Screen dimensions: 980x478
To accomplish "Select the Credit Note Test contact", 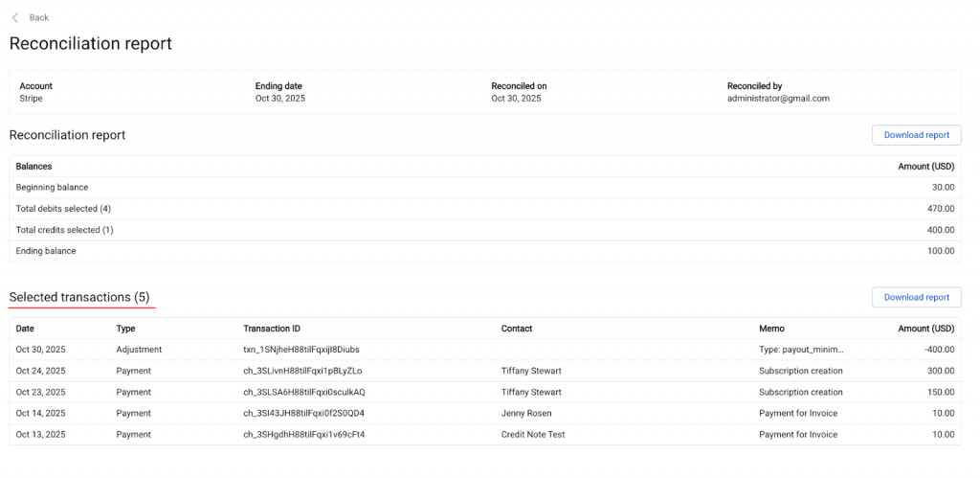I will [x=534, y=434].
